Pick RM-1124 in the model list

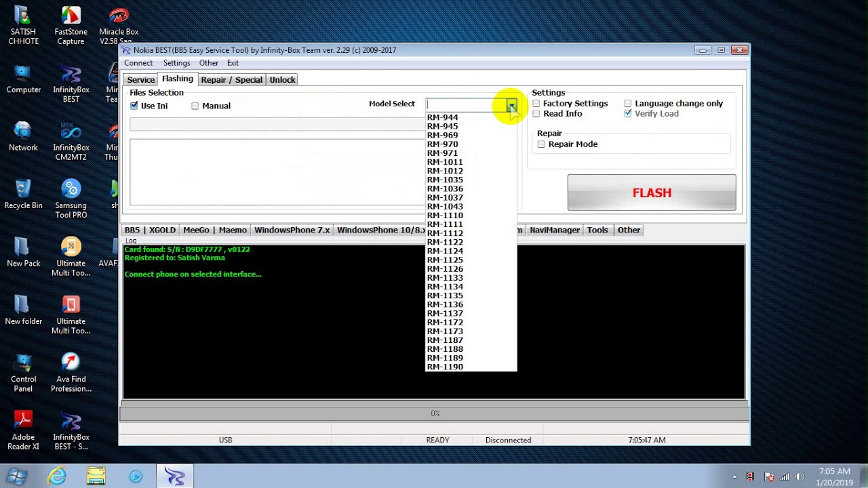point(471,251)
